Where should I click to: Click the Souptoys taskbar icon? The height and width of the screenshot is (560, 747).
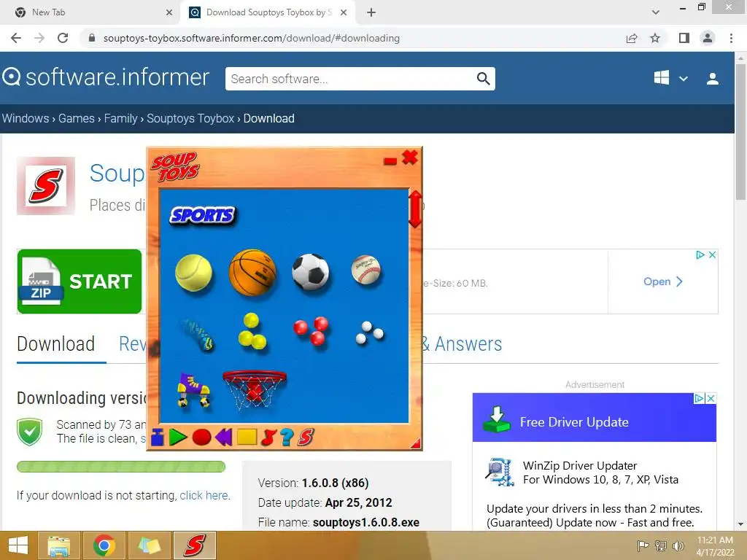195,545
